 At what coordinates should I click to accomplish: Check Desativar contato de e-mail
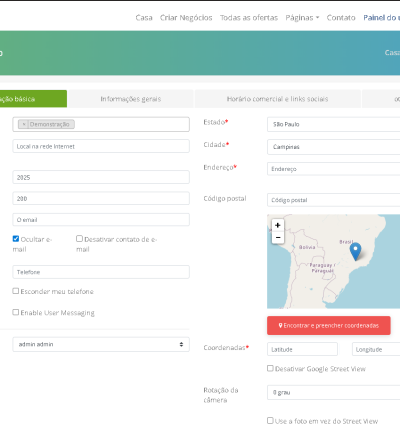pos(79,239)
